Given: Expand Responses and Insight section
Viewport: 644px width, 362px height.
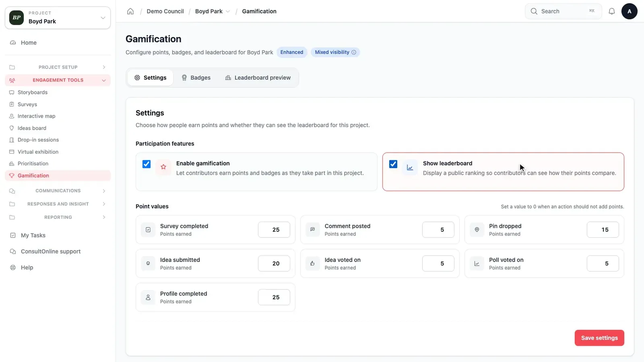Looking at the screenshot, I should (58, 204).
